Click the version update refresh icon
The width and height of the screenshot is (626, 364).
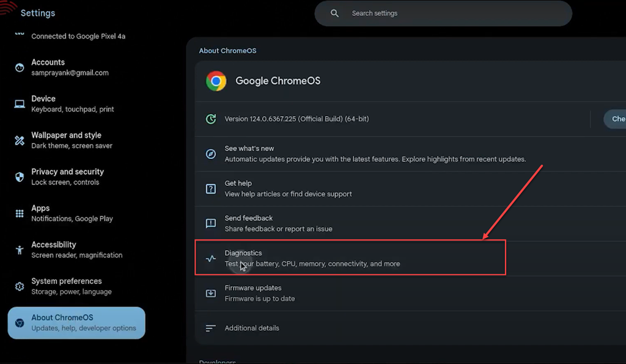(x=211, y=119)
